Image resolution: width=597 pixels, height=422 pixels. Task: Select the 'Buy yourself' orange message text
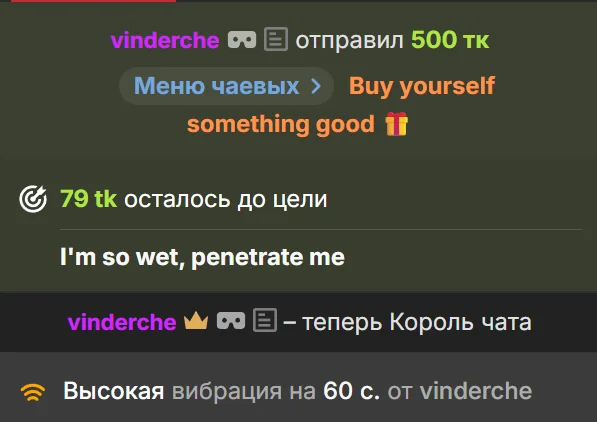pos(422,86)
